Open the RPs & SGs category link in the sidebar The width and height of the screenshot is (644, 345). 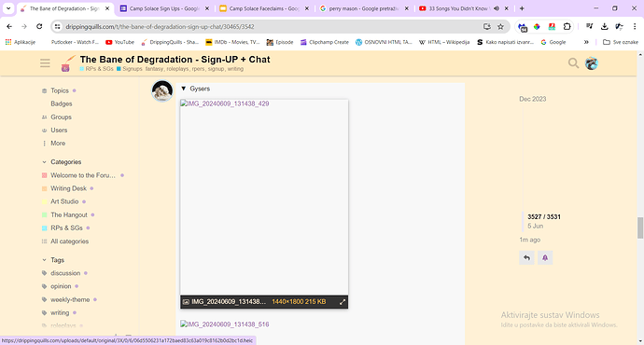[x=66, y=228]
